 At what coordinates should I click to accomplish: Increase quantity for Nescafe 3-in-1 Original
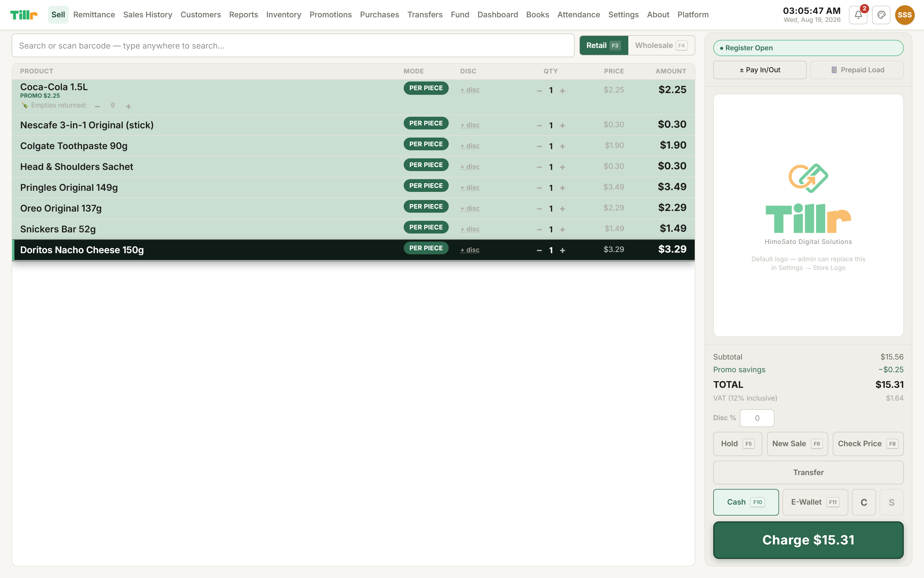pos(562,125)
